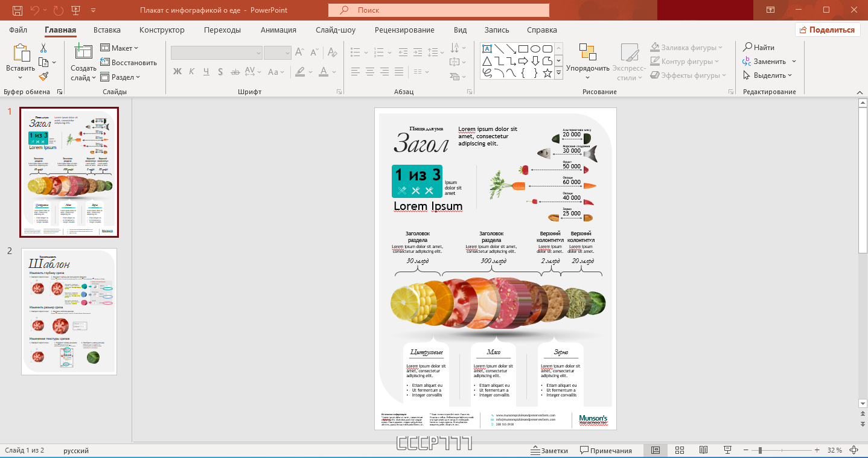Open Slide Sorter view in status bar
This screenshot has width=868, height=458.
[679, 450]
